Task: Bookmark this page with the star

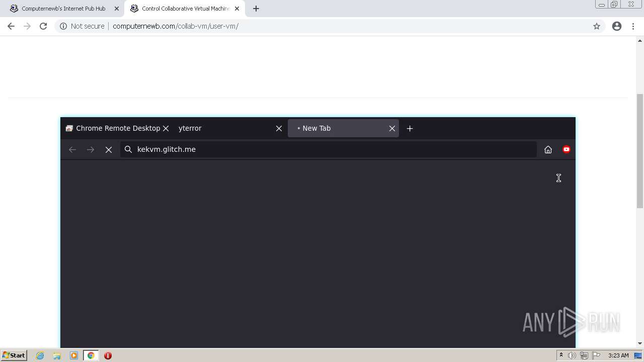Action: pos(597,26)
